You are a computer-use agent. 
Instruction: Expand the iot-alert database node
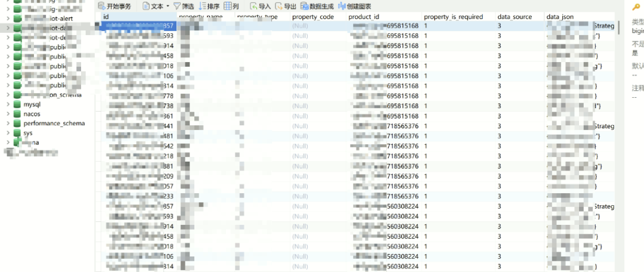(8, 18)
